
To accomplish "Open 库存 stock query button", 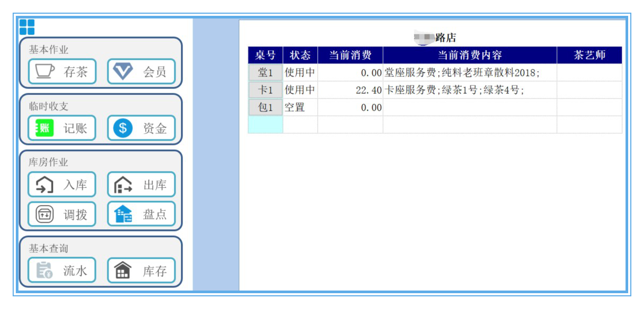I will pyautogui.click(x=141, y=271).
